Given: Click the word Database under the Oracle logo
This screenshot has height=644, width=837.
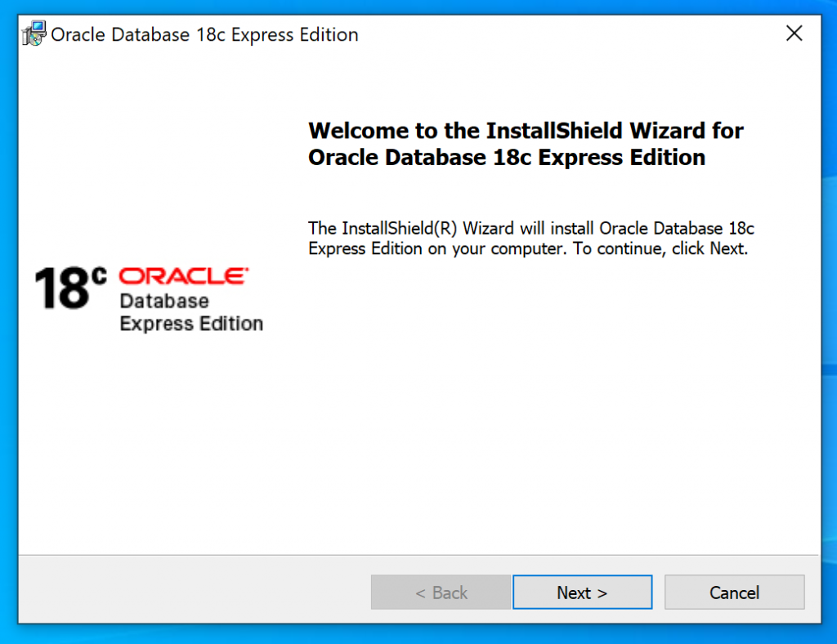Looking at the screenshot, I should pos(164,301).
